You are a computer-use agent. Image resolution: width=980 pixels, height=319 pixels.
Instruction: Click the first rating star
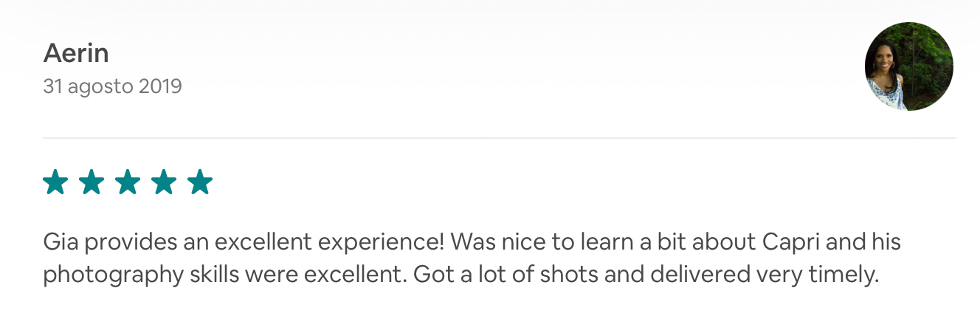[x=55, y=182]
